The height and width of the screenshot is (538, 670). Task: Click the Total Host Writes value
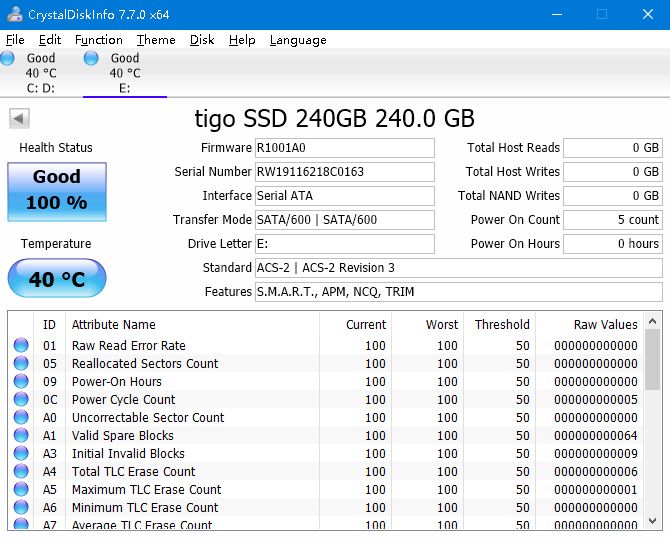click(613, 172)
